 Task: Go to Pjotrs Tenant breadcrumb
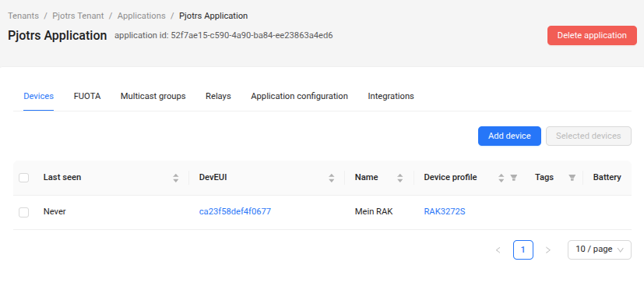coord(78,16)
